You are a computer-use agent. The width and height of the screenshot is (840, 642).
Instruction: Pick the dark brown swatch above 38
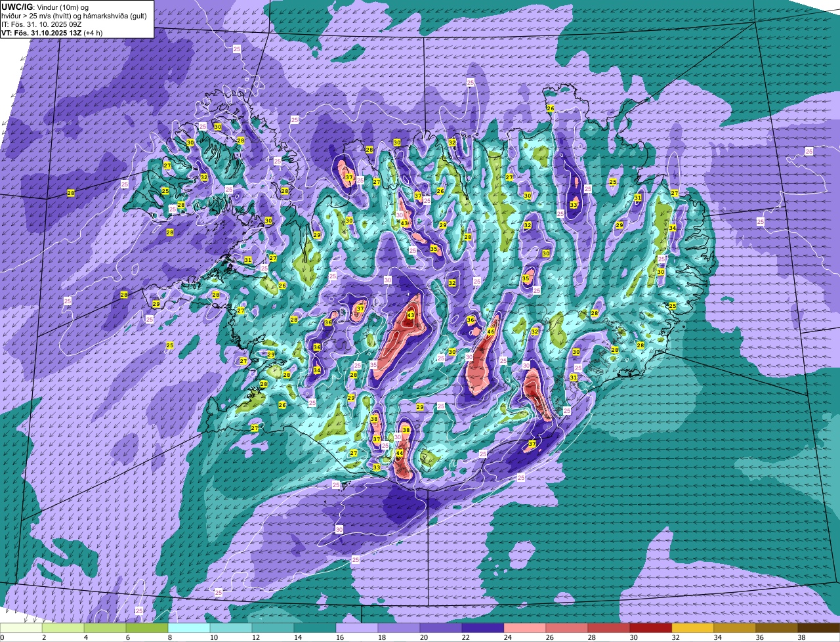819,628
